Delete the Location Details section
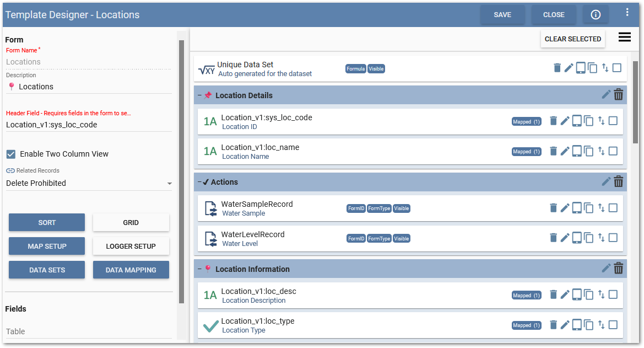The image size is (644, 348). [x=619, y=95]
